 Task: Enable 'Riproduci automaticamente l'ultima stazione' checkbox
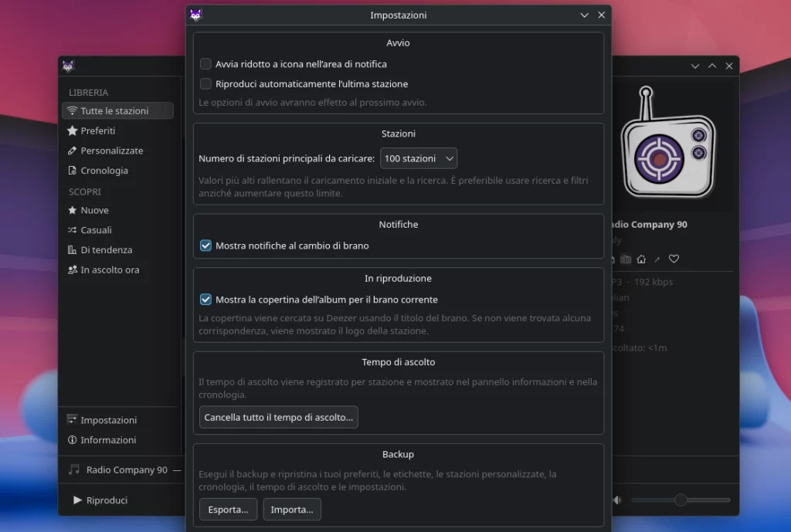[x=205, y=83]
